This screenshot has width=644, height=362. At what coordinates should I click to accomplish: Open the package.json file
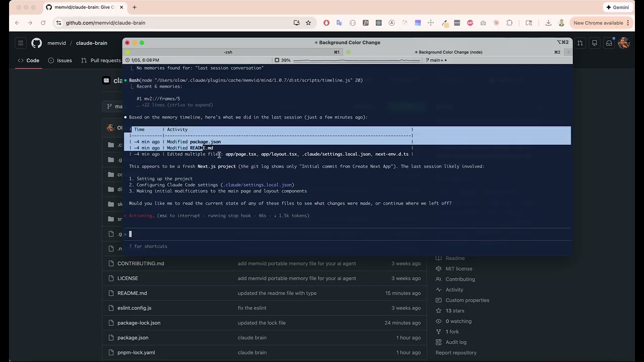click(x=133, y=337)
